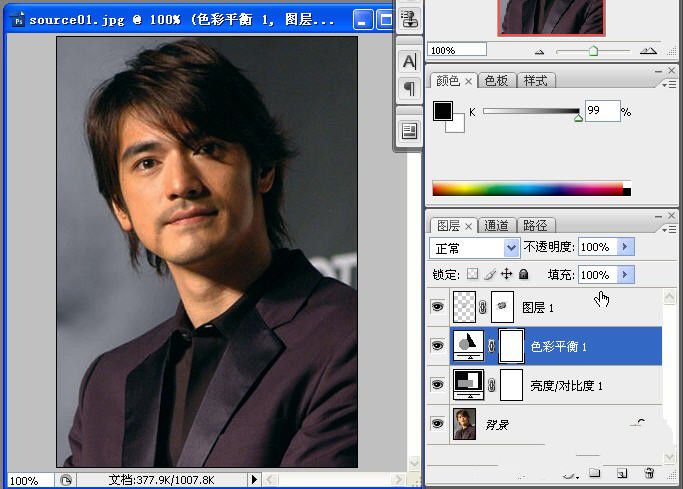Viewport: 683px width, 489px height.
Task: Select the 亮度/对比度 1 layer name
Action: 566,385
